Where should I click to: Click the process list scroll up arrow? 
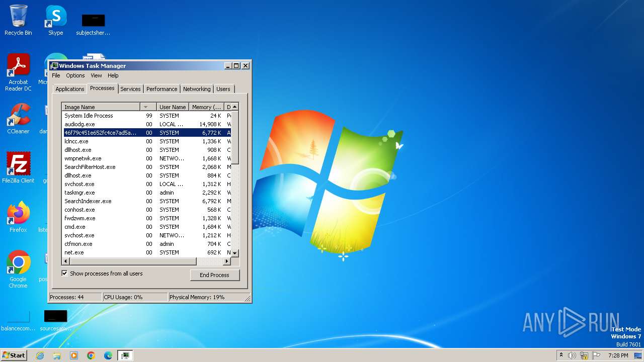coord(235,107)
